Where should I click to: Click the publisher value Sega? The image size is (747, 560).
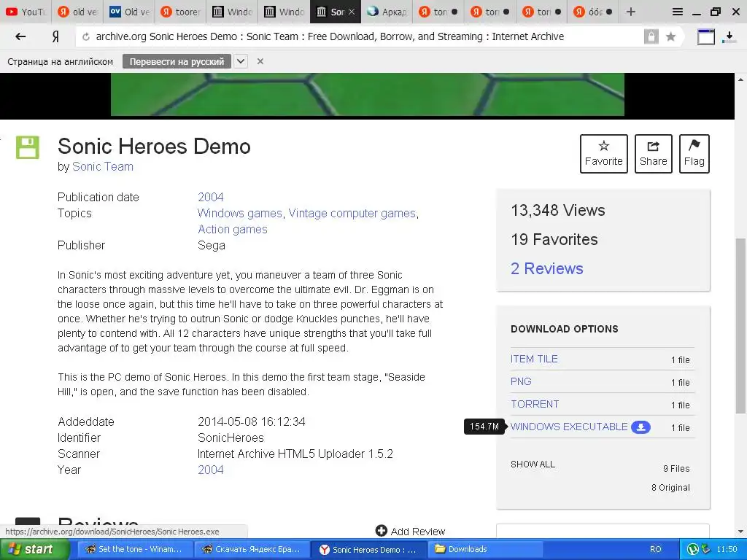pos(212,245)
